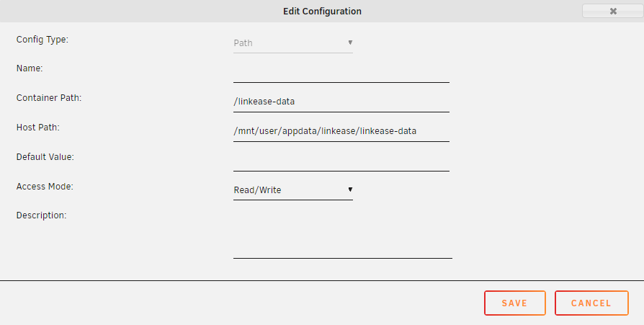
Task: Expand the Access Mode Read/Write dropdown
Action: click(292, 190)
